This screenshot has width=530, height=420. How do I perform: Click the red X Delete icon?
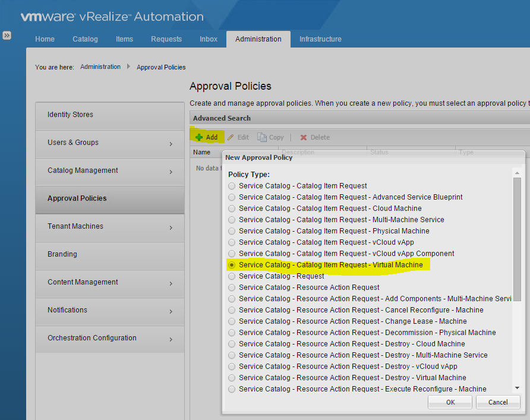[x=304, y=137]
